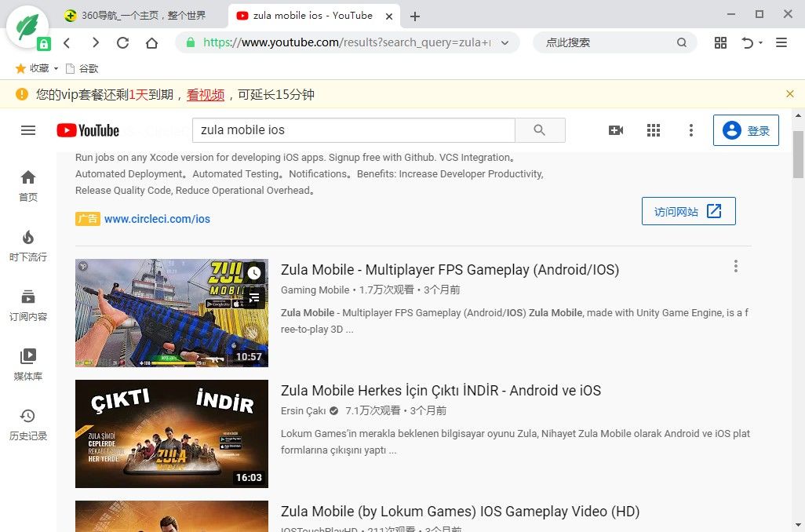Add FPS Gameplay video to queue
Image resolution: width=805 pixels, height=532 pixels.
coord(254,298)
